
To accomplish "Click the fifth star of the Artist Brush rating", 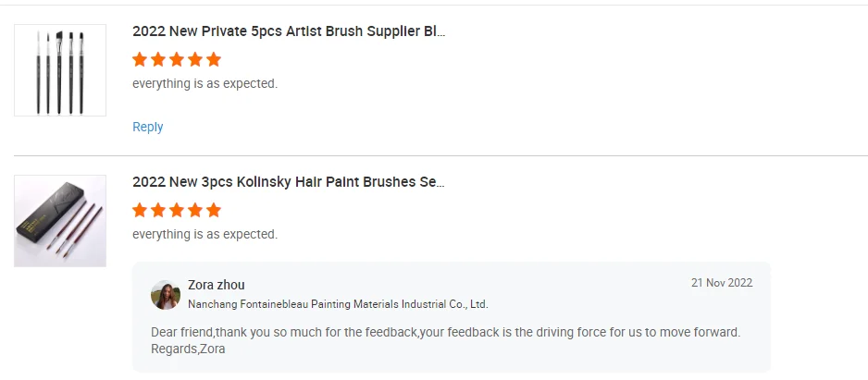I will coord(214,59).
